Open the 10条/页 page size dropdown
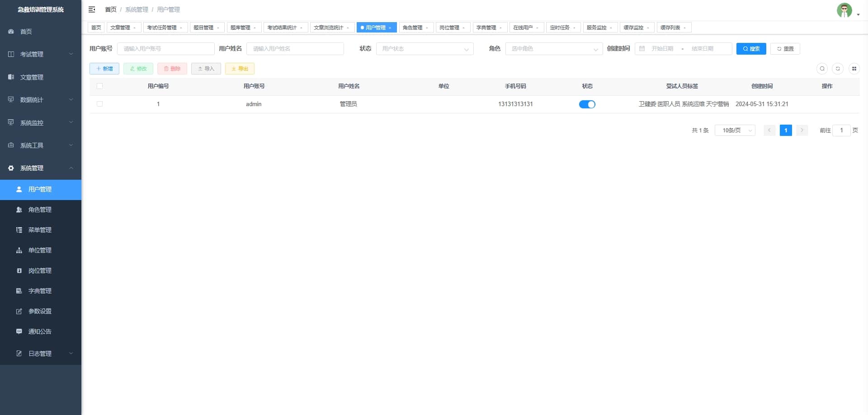The height and width of the screenshot is (415, 868). (735, 131)
